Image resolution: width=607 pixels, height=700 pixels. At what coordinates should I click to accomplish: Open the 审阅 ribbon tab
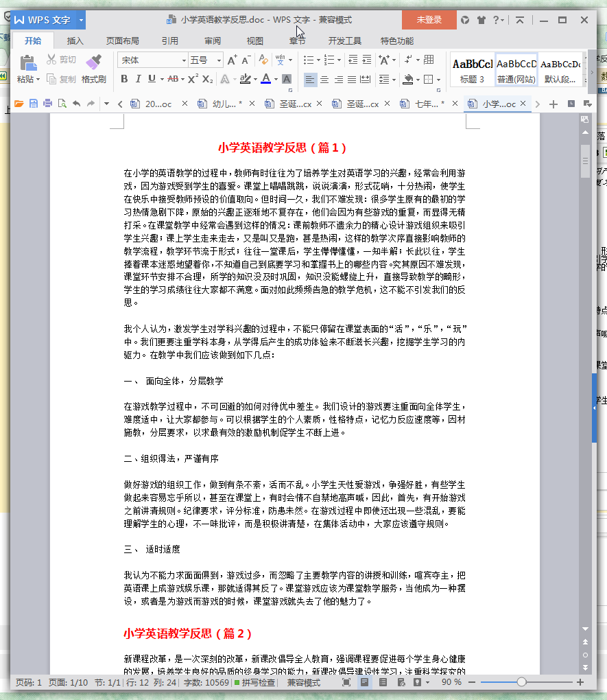point(213,41)
